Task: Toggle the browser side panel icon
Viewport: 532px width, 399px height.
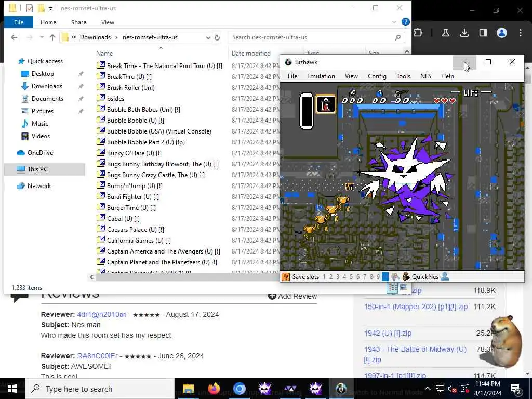Action: click(483, 33)
